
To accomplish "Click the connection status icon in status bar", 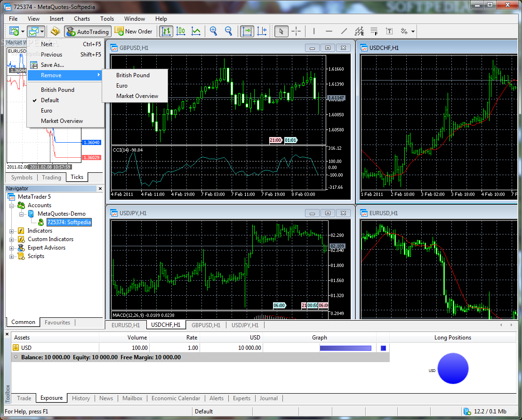I will (467, 412).
